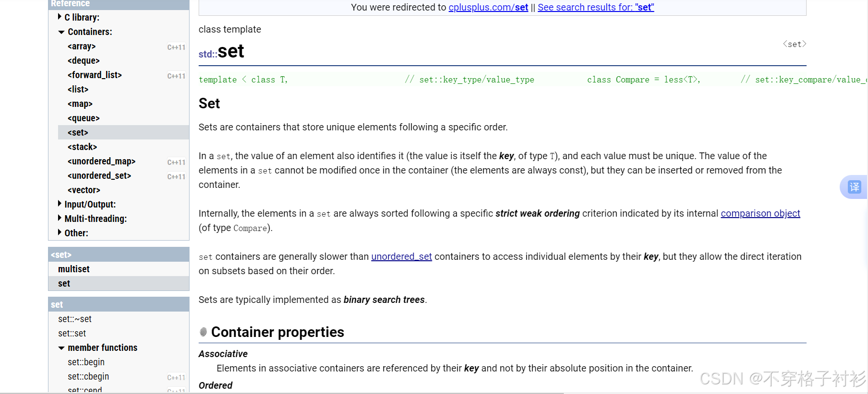Open the comparison object link
Viewport: 868px width, 394px height.
(760, 213)
